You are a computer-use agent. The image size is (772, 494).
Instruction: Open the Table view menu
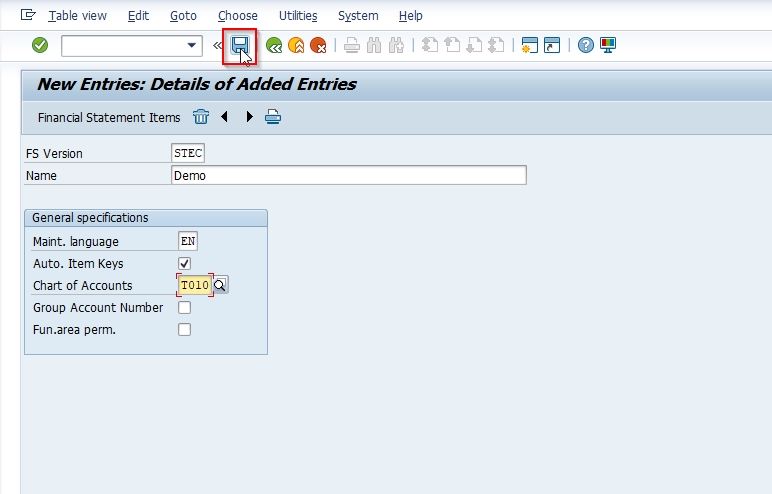77,16
